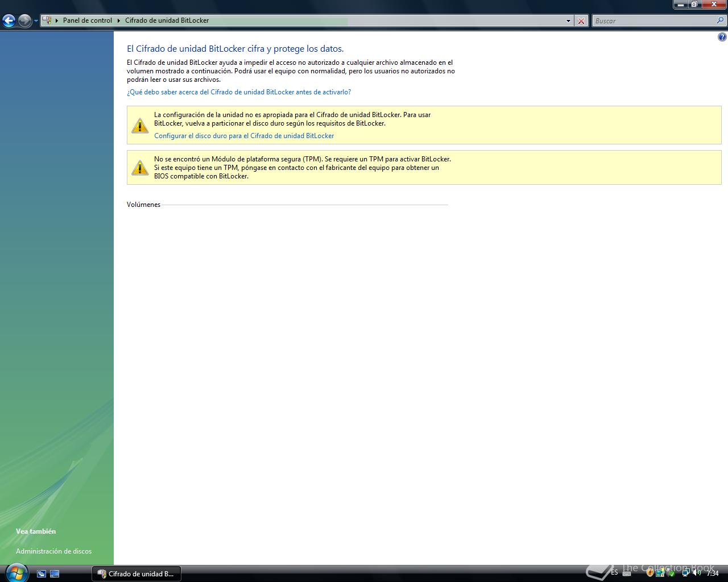728x582 pixels.
Task: Open Administración de discos link
Action: click(x=53, y=551)
